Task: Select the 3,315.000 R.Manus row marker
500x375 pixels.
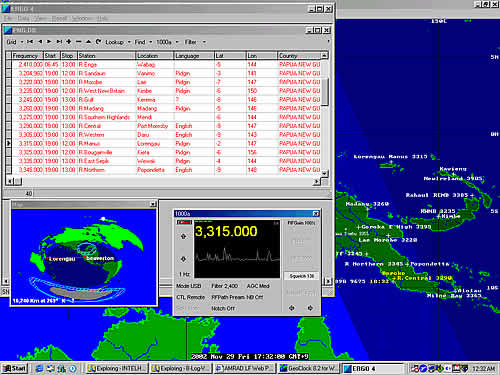Action: (8, 143)
